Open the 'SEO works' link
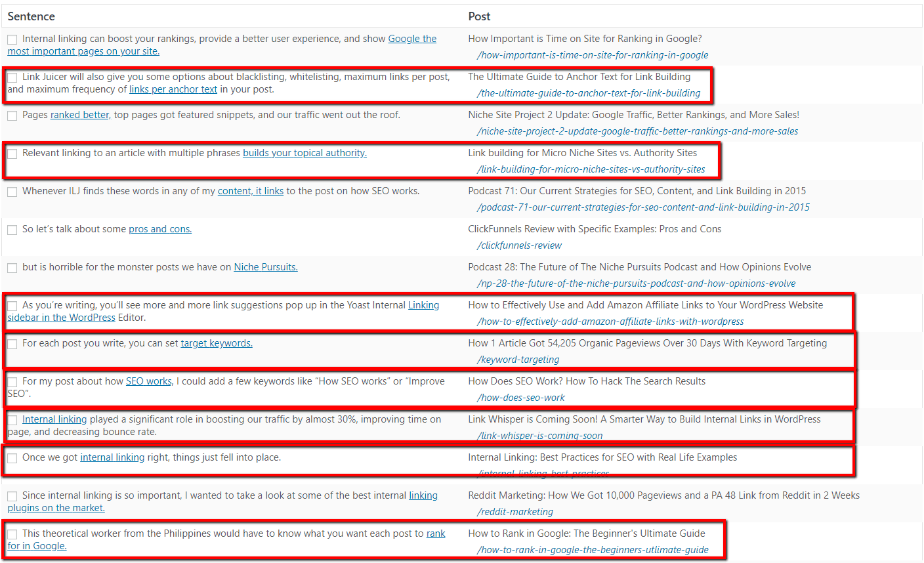924x563 pixels. pos(149,381)
